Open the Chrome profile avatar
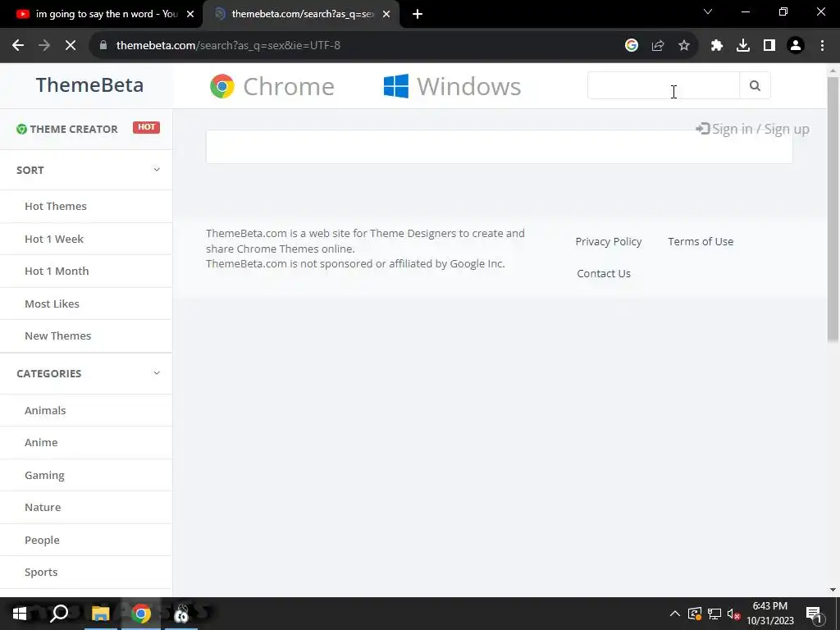The image size is (840, 630). coord(796,46)
